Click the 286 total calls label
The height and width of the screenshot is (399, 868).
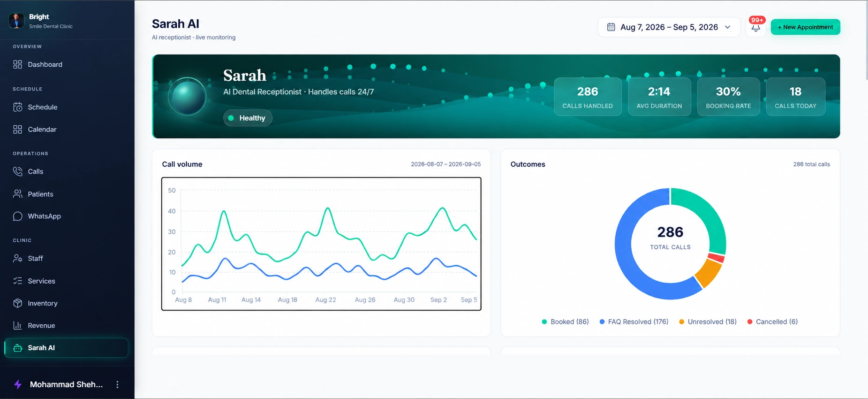pyautogui.click(x=811, y=164)
